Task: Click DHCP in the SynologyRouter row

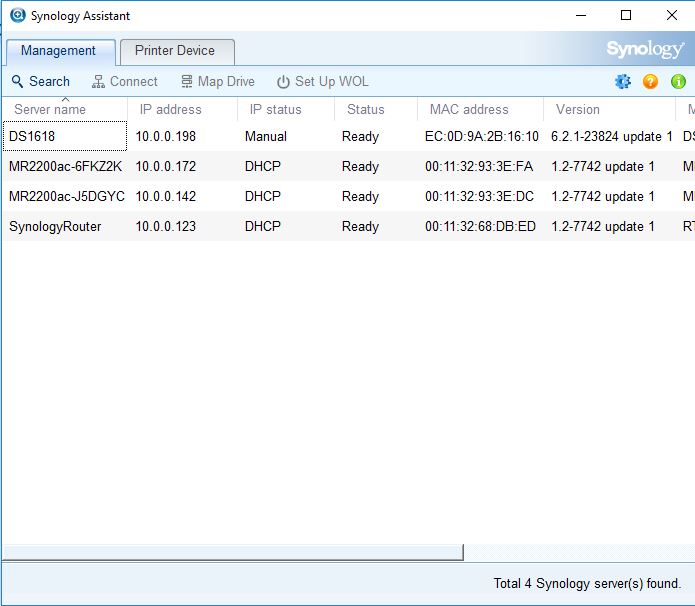Action: coord(263,227)
